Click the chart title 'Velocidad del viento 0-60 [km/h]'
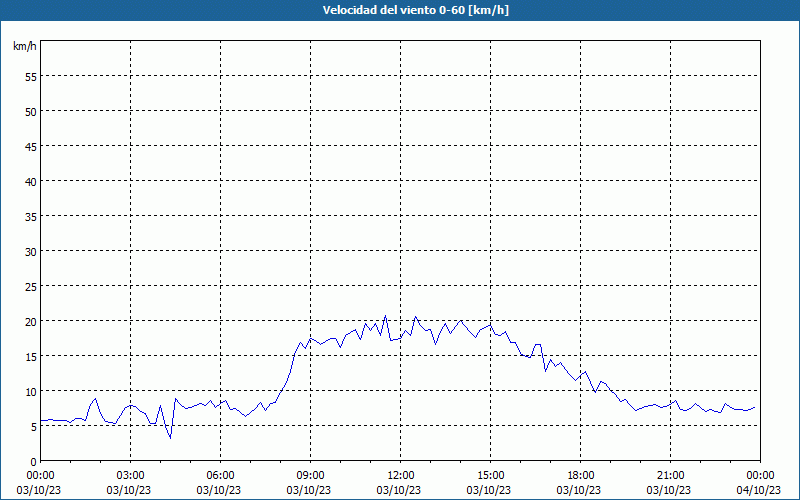 coord(415,10)
